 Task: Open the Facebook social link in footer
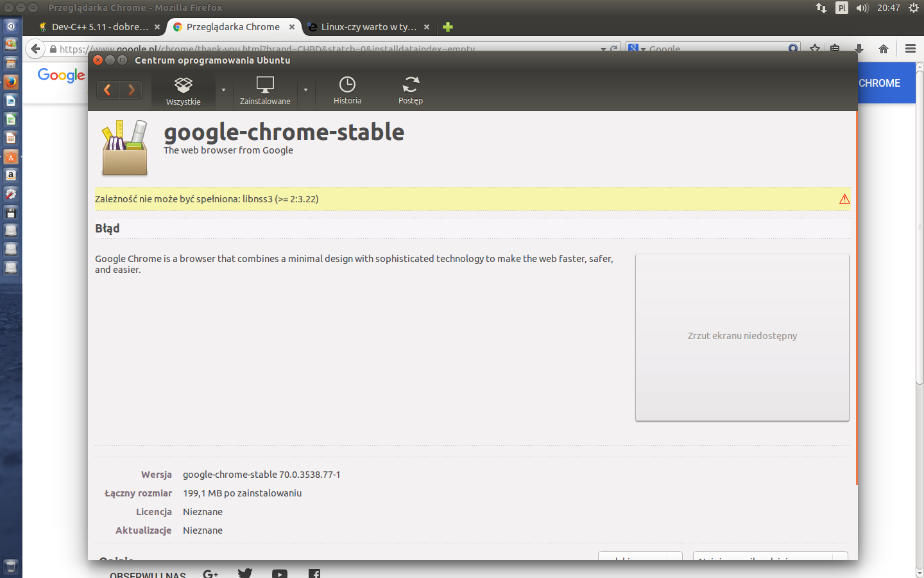coord(314,574)
